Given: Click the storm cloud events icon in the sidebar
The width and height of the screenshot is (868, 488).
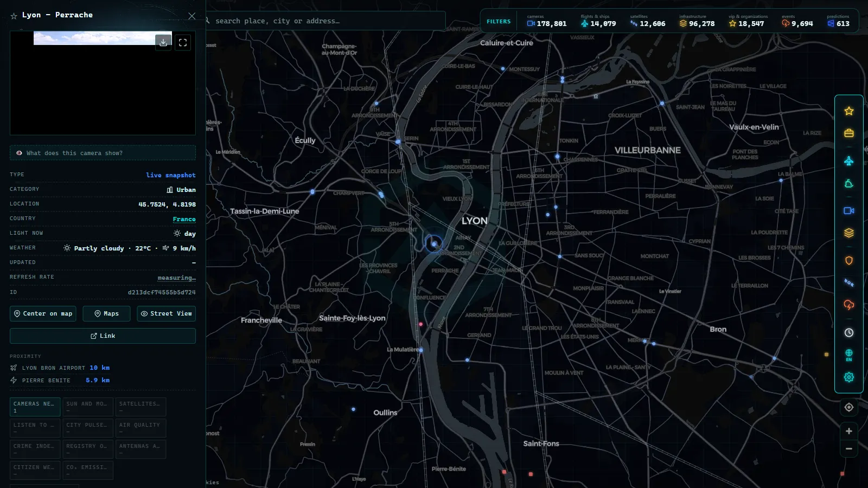Looking at the screenshot, I should pos(849,305).
